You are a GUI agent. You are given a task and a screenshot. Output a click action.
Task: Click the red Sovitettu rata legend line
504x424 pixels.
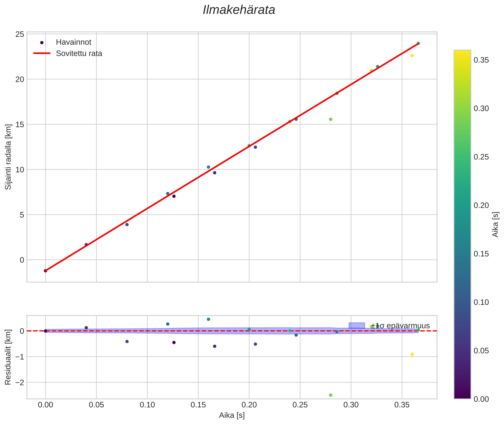tap(42, 53)
